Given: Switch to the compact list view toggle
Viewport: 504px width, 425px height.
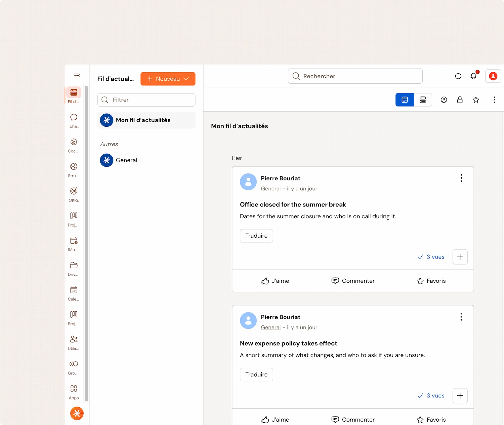Looking at the screenshot, I should click(x=423, y=100).
